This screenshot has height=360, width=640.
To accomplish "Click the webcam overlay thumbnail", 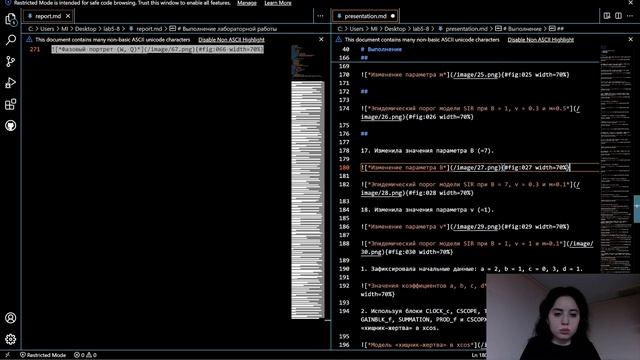I will (x=563, y=317).
